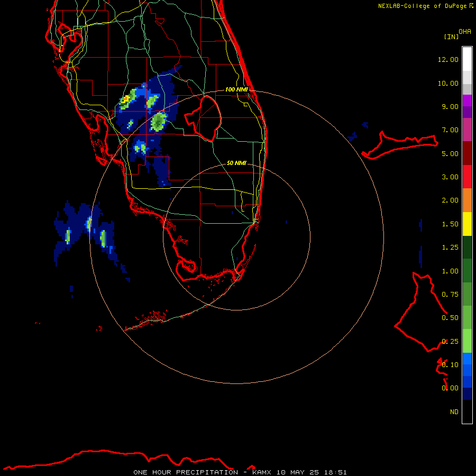
Task: Select the pink swatch beside 7.00
Action: pyautogui.click(x=467, y=130)
